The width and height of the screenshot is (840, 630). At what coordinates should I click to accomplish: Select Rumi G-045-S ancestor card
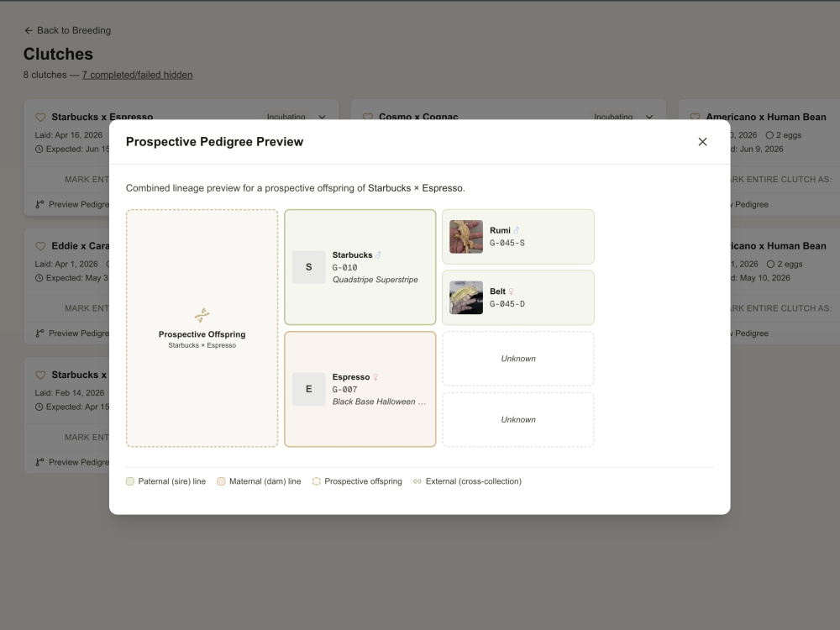518,236
